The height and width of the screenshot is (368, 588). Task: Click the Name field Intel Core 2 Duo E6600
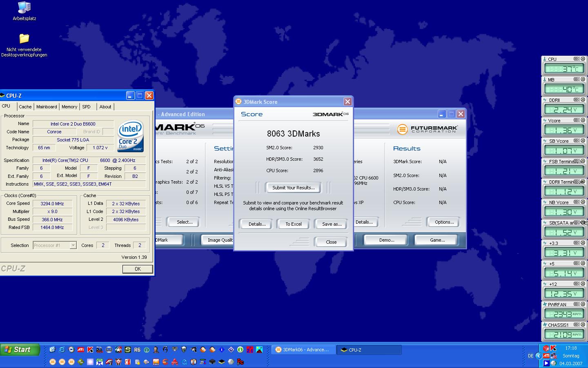point(73,124)
